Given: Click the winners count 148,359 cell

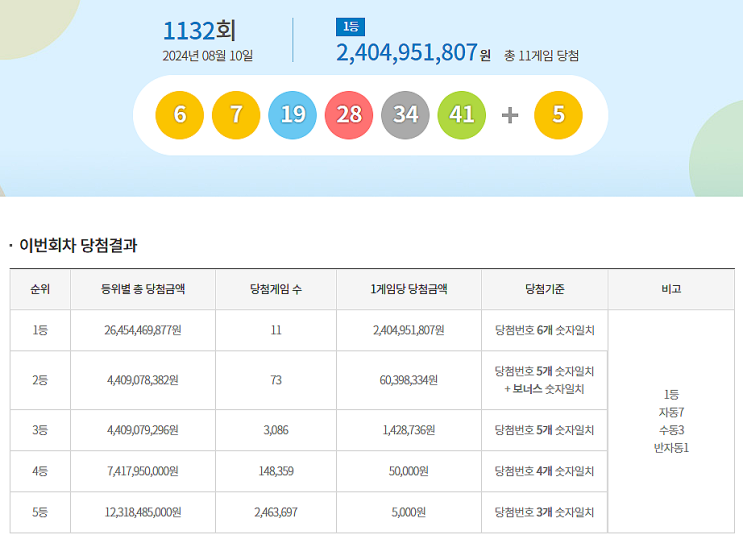Looking at the screenshot, I should click(276, 471).
